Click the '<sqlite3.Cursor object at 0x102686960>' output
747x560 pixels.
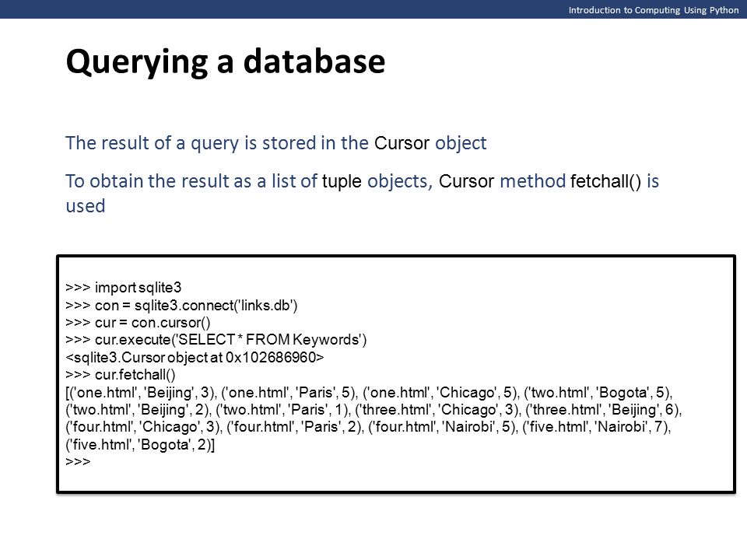pos(195,357)
